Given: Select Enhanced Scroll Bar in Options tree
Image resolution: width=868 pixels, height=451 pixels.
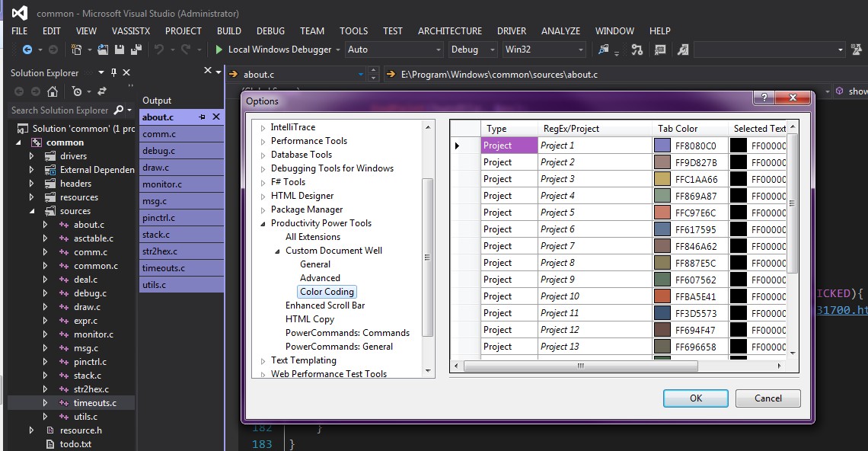Looking at the screenshot, I should coord(325,305).
